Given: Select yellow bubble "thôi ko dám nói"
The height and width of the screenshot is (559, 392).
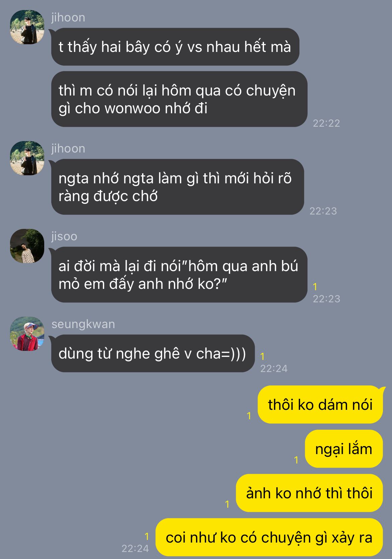Looking at the screenshot, I should coord(320,405).
